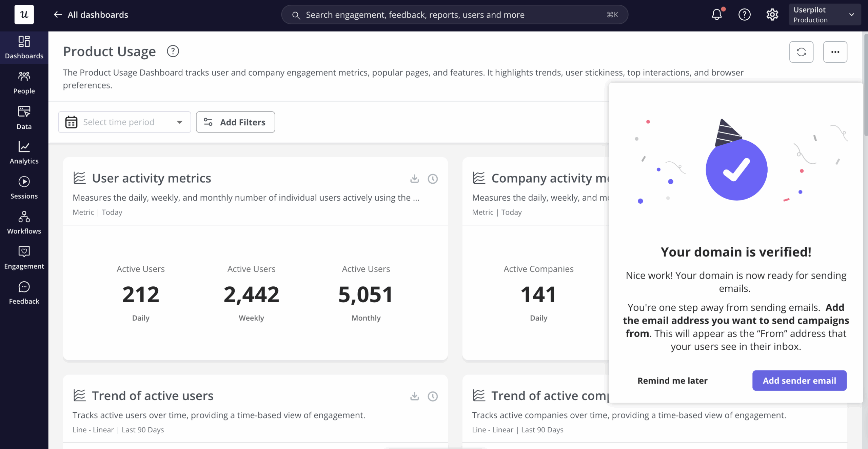
Task: Click Product Usage info help icon
Action: click(x=173, y=52)
